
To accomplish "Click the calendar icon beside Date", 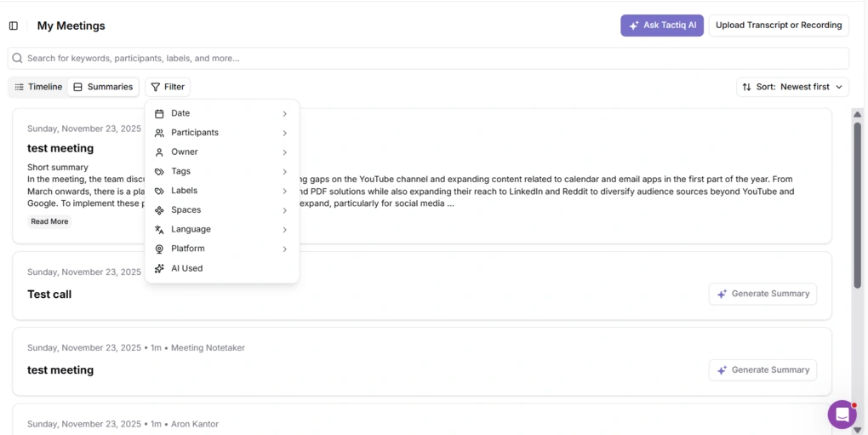I will (159, 113).
